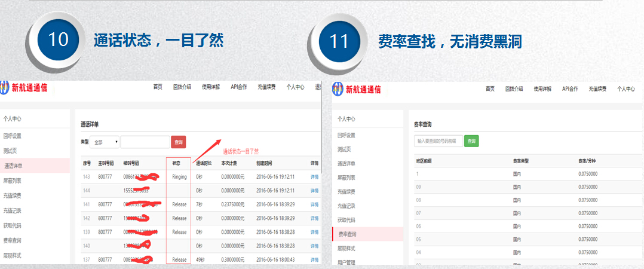The height and width of the screenshot is (269, 644).
Task: Click the 49秒 duration cell
Action: [x=200, y=259]
